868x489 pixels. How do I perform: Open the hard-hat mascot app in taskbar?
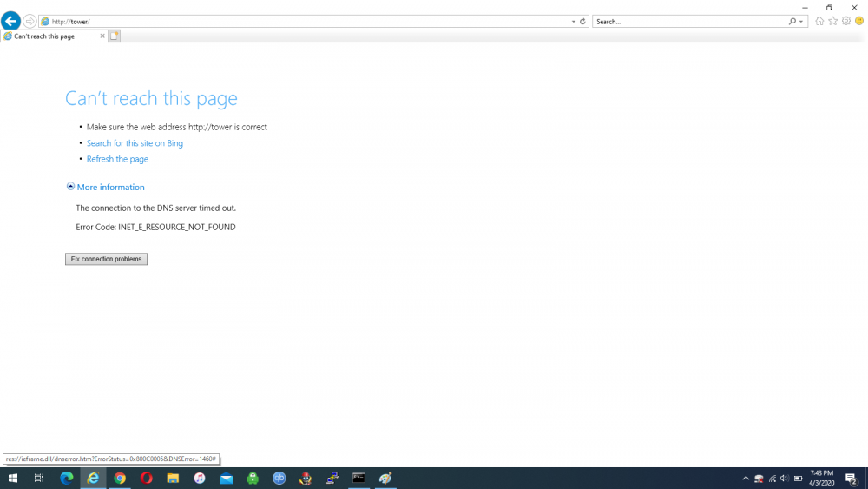(x=306, y=478)
